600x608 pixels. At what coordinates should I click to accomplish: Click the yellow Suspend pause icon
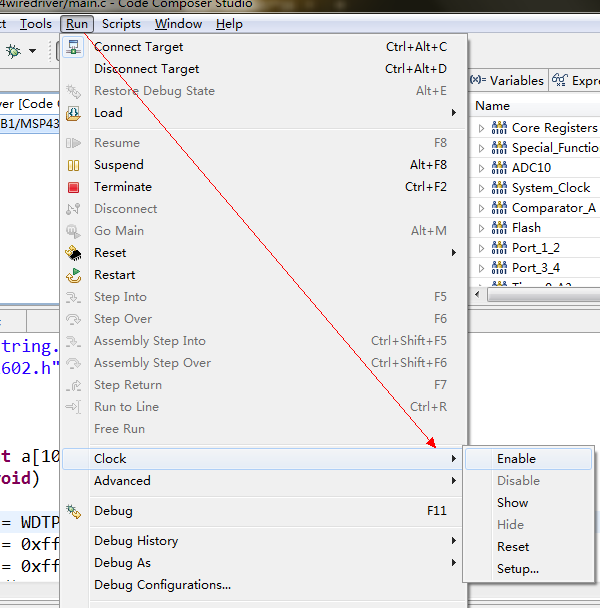[x=73, y=165]
